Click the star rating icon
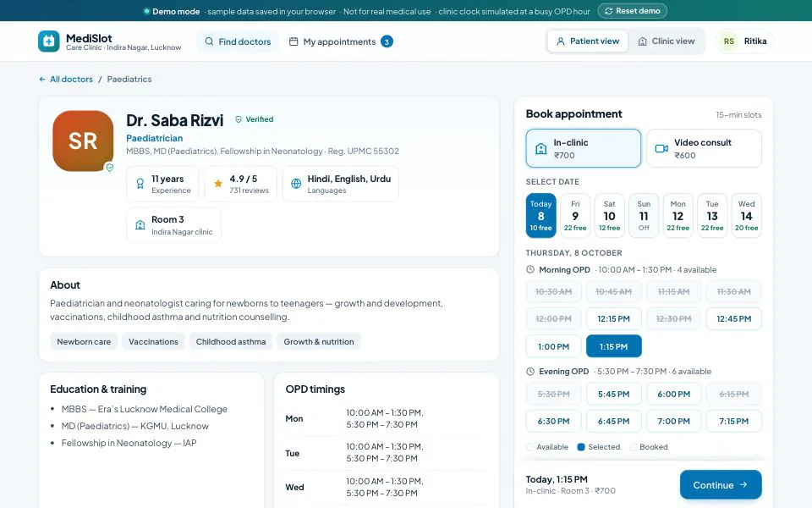The width and height of the screenshot is (812, 508). click(x=218, y=184)
